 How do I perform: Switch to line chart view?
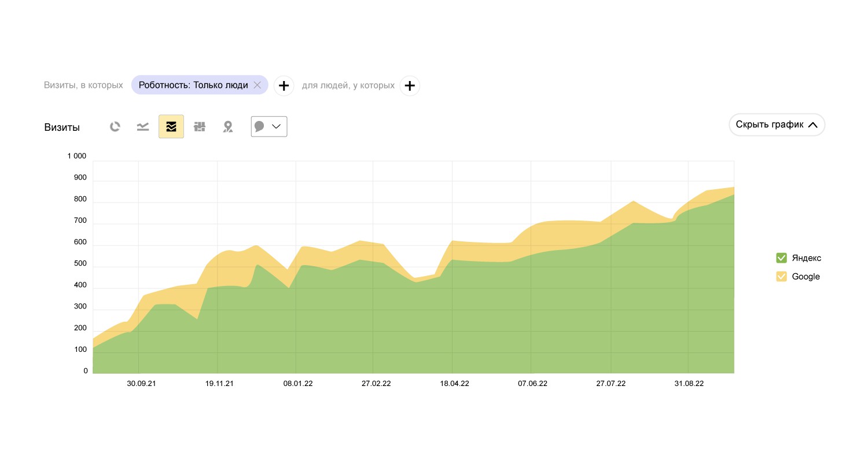tap(143, 127)
